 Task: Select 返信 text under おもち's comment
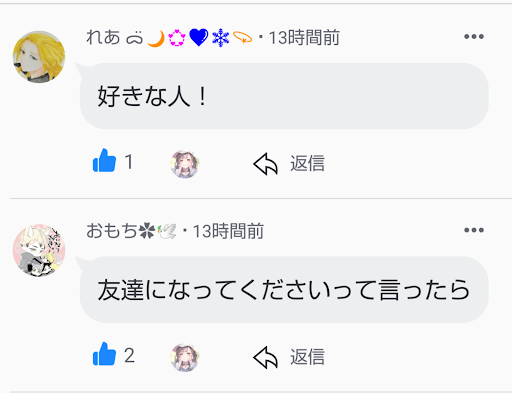pos(307,357)
